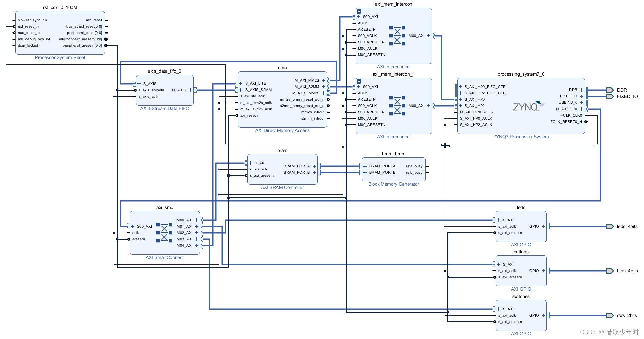Image resolution: width=644 pixels, height=339 pixels.
Task: Expand the M_AXI_GP0 port on processing_system7_0
Action: pos(582,109)
